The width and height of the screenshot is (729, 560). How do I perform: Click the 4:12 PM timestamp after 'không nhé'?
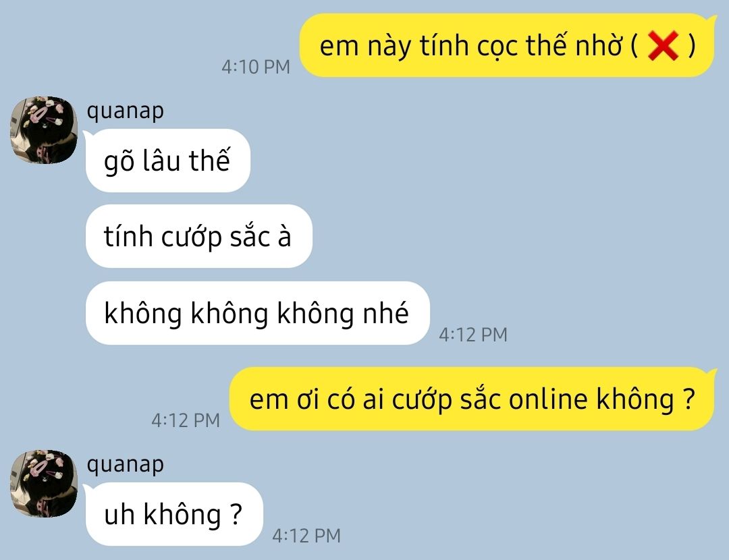pyautogui.click(x=473, y=335)
